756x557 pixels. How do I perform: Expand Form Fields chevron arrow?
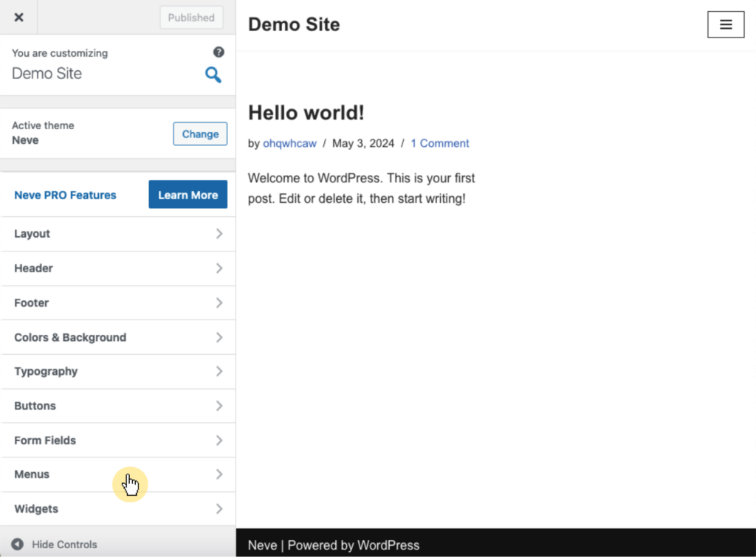[219, 440]
